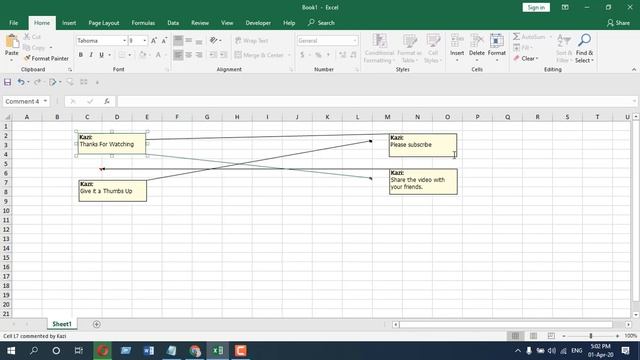Open the Windows notification center
This screenshot has height=360, width=640.
click(x=625, y=351)
